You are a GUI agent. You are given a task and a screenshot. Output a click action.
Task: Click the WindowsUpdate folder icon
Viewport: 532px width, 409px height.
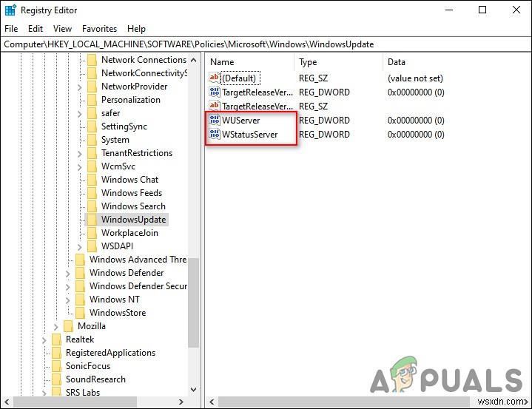(92, 220)
